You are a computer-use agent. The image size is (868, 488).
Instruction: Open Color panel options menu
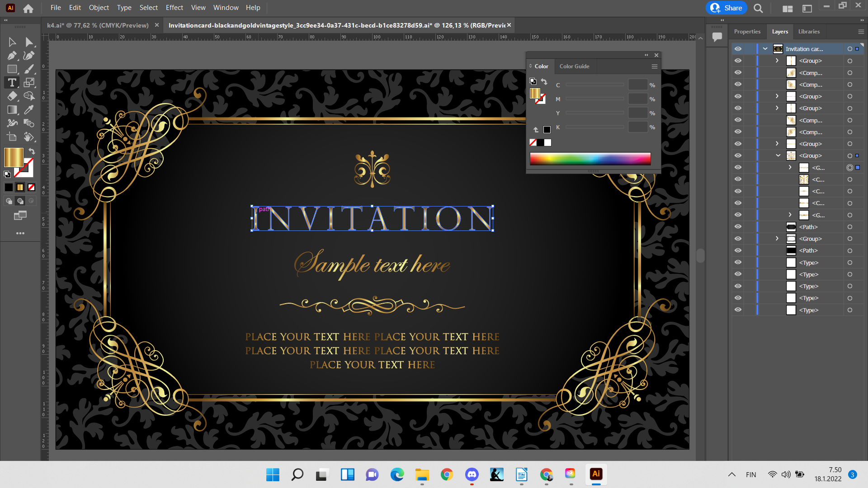tap(654, 66)
